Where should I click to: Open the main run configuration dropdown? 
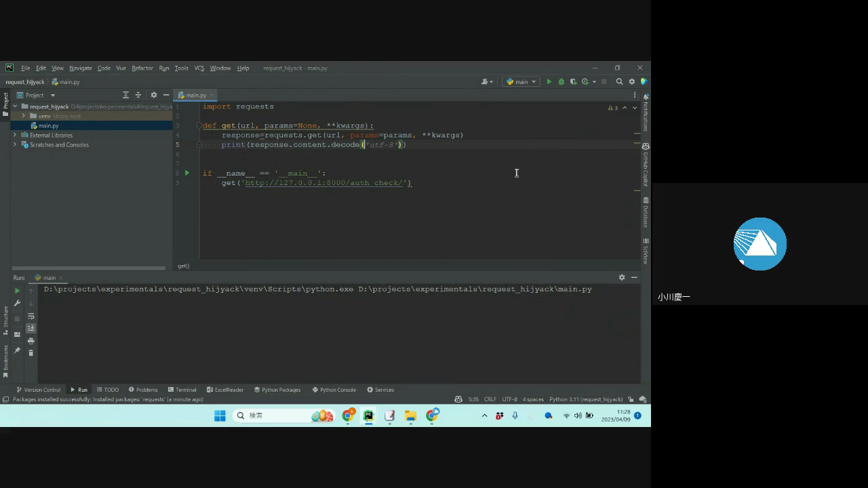coord(521,82)
